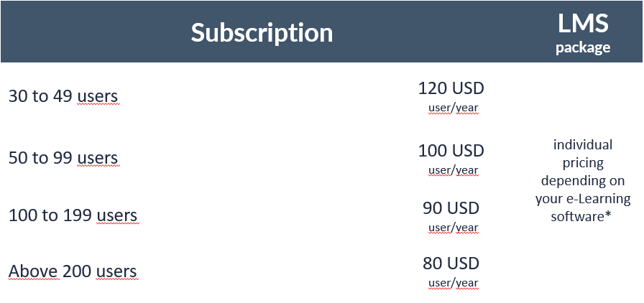Select the LMS package header
Image resolution: width=644 pixels, height=303 pixels.
[x=583, y=33]
